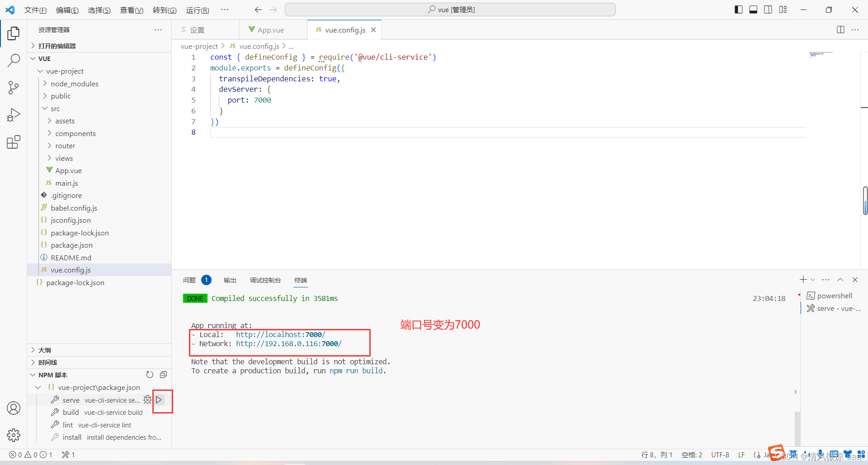Maximize the bottom panel
The height and width of the screenshot is (465, 868).
tap(840, 280)
